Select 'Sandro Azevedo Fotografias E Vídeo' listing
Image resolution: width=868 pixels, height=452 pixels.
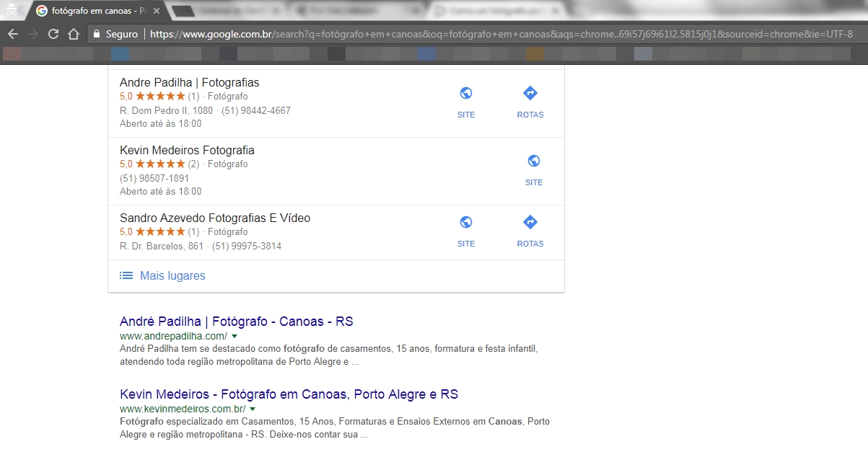(215, 218)
